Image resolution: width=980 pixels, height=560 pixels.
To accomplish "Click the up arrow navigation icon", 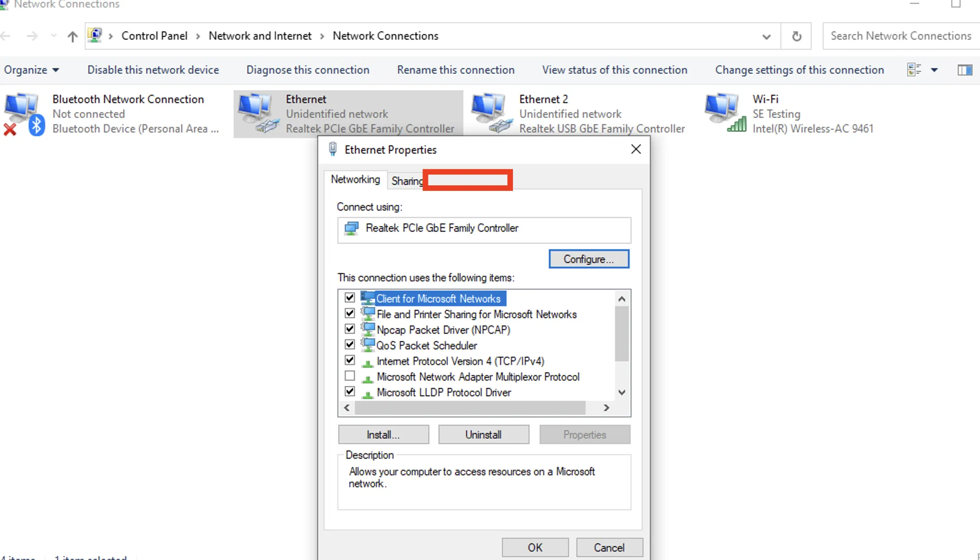I will coord(72,36).
